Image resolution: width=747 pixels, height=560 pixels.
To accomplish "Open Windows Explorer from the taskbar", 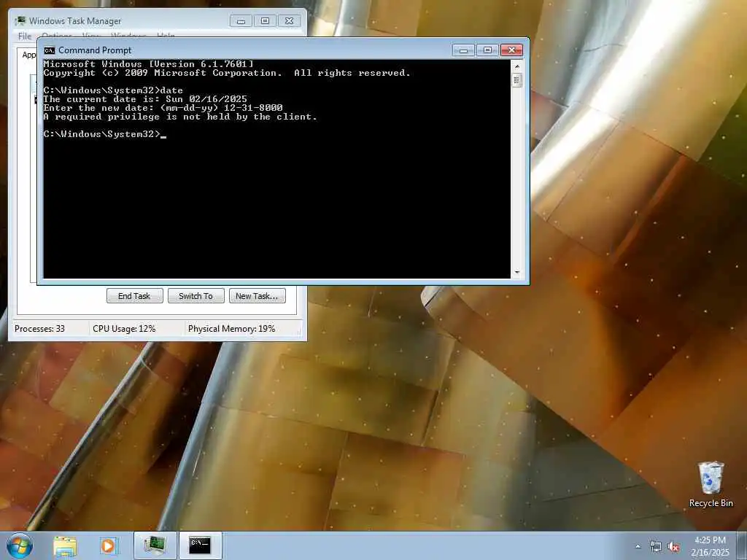I will (x=65, y=545).
